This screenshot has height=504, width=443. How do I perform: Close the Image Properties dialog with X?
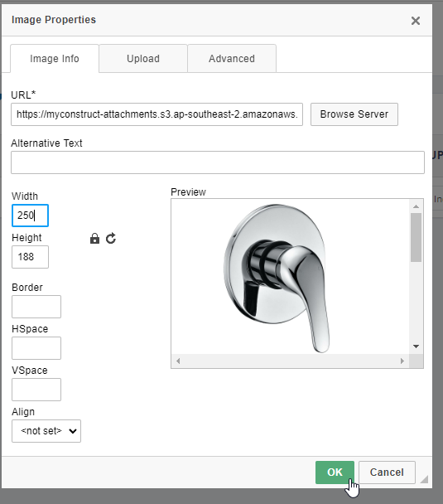pyautogui.click(x=416, y=21)
